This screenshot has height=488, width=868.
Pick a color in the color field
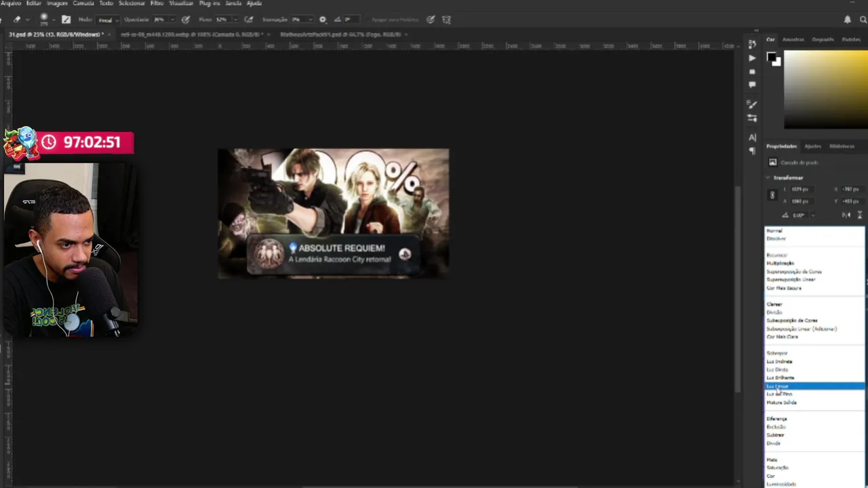[826, 89]
